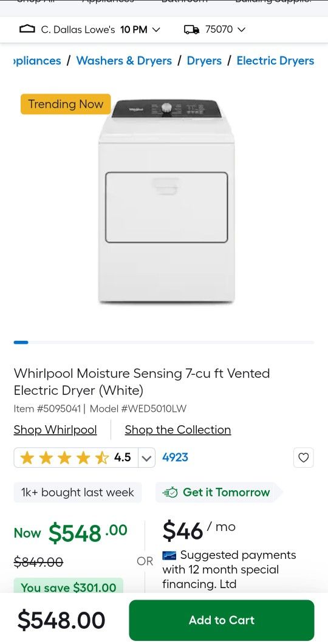The height and width of the screenshot is (644, 328).
Task: Tap the Whirlpool dryer product image
Action: [x=166, y=201]
